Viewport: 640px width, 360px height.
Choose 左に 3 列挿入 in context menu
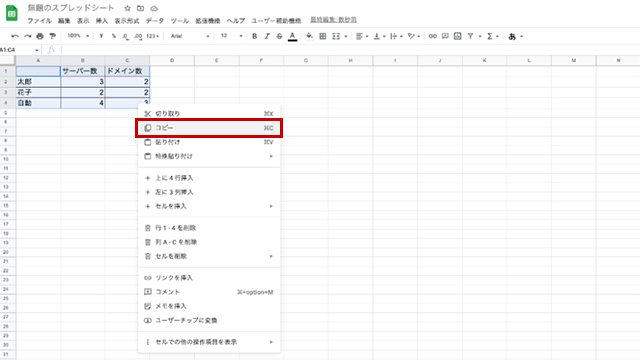coord(209,192)
